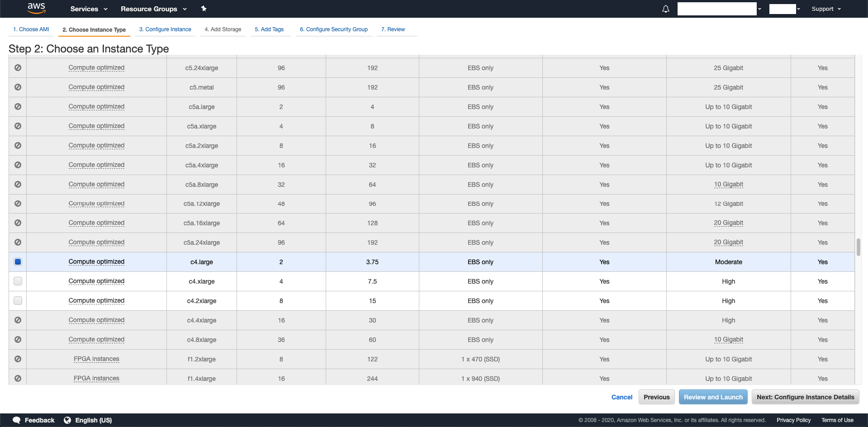Screen dimensions: 868x427
Task: Click the disabled icon for c5.24xlarge
Action: click(x=18, y=68)
